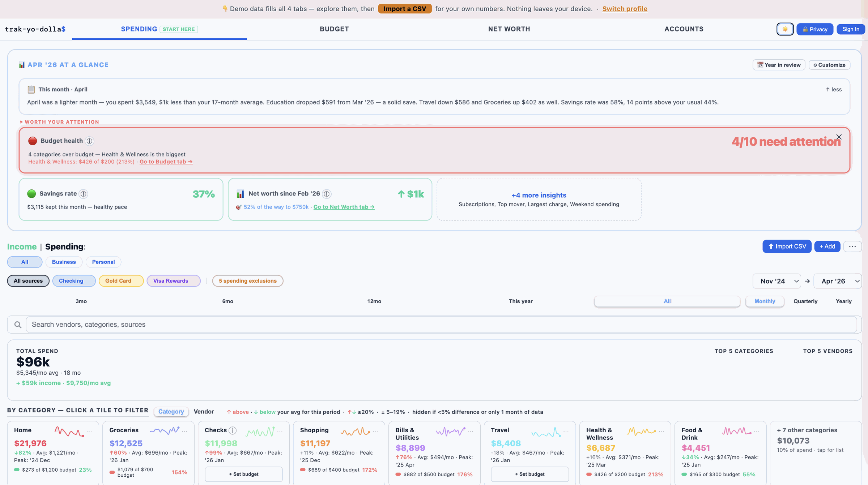Viewport: 868px width, 485px height.
Task: Toggle the Visa Rewards source chip
Action: (174, 281)
